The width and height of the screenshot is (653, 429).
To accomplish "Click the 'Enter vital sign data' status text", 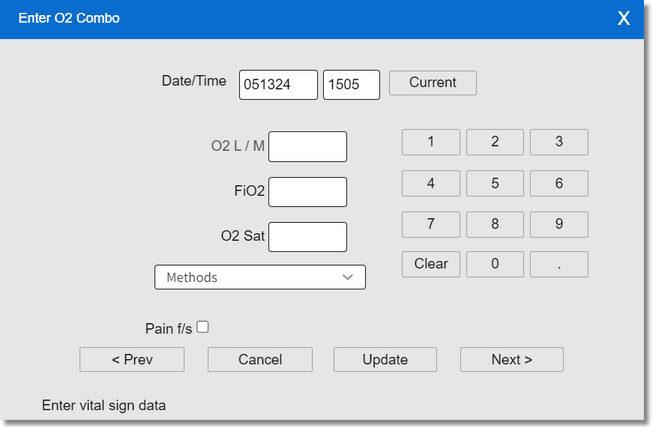I will (104, 405).
